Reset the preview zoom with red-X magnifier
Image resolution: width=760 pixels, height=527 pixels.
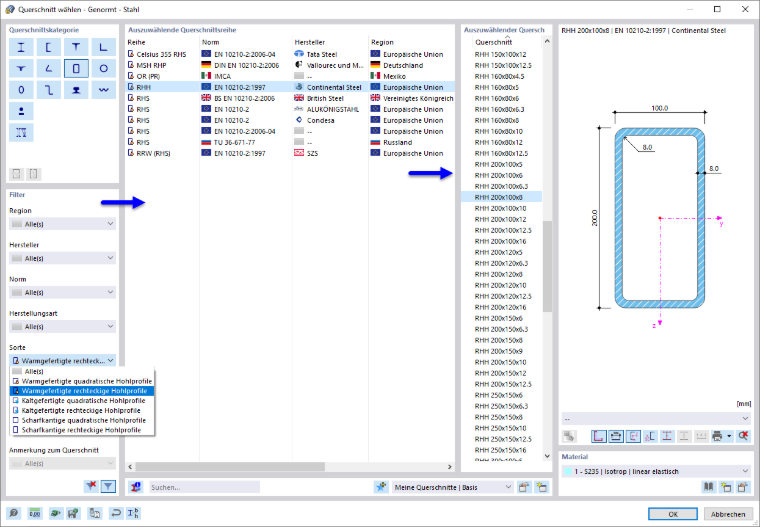(x=743, y=436)
